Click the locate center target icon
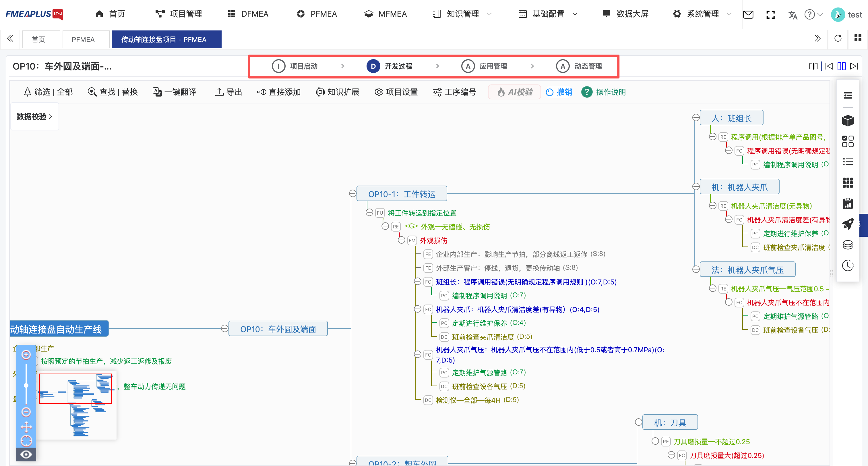868x466 pixels. [26, 441]
